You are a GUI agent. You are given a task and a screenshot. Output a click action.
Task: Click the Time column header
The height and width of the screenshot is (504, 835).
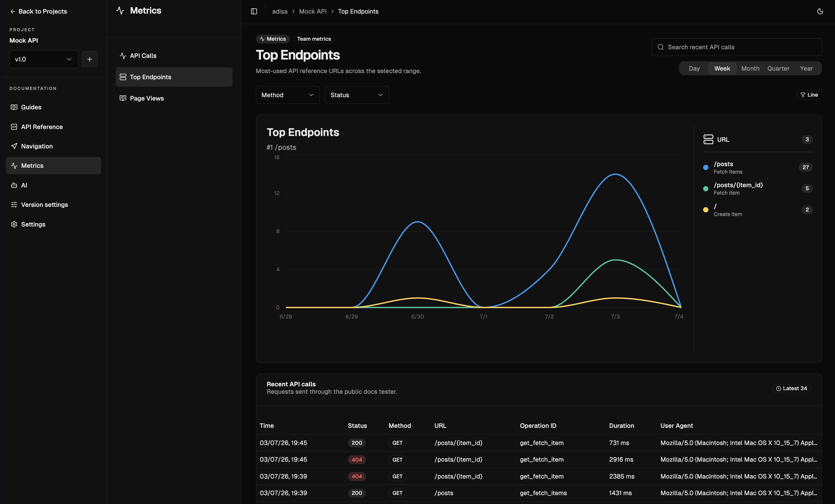267,426
